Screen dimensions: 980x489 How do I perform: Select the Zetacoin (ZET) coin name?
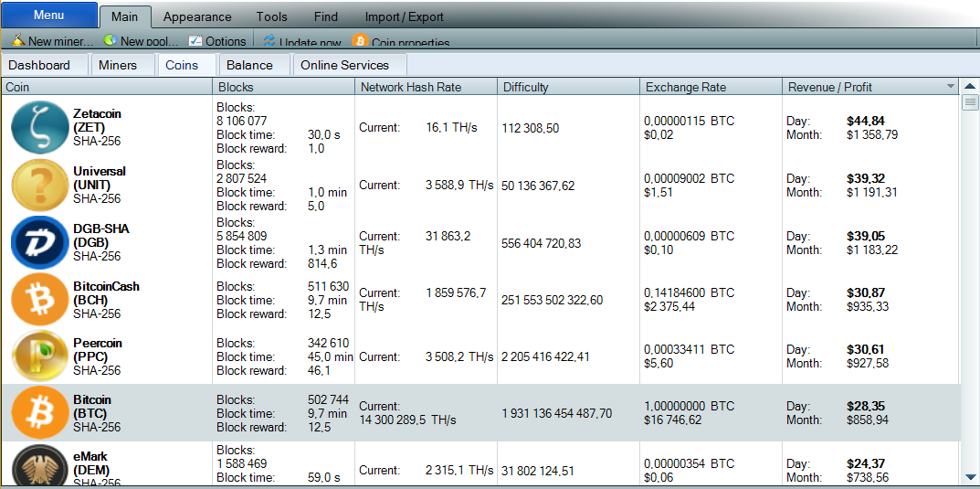[97, 121]
